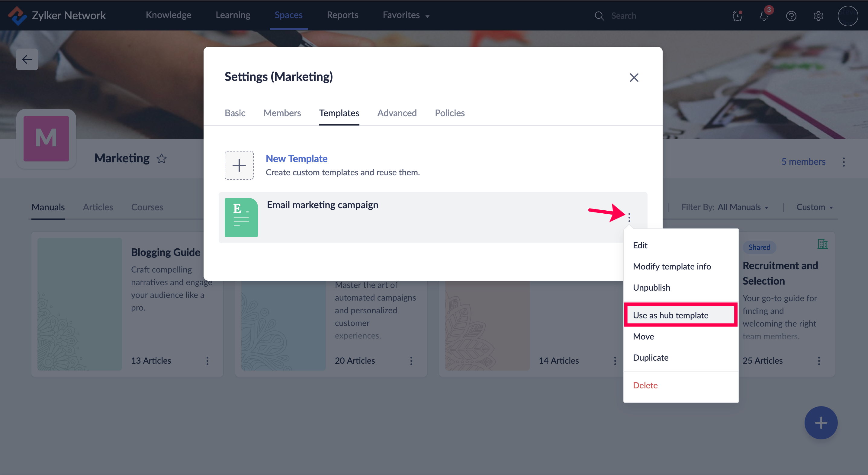Open Filter By All Manuals dropdown
868x475 pixels.
725,207
